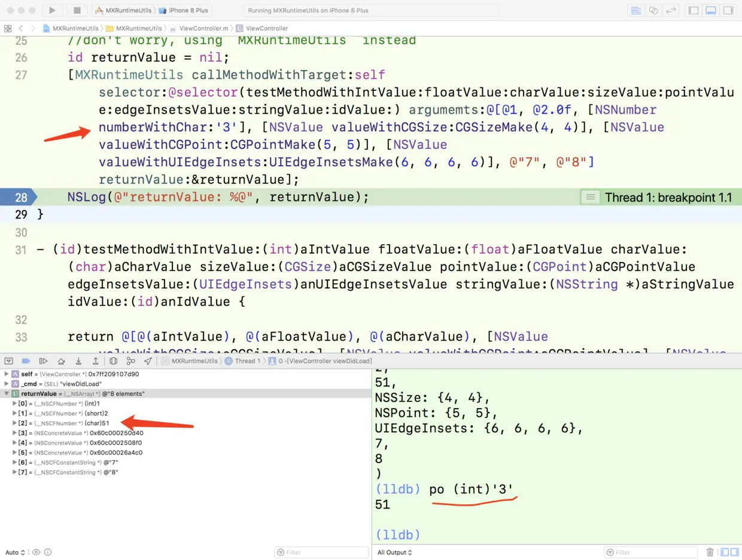Click the Run (play) button
This screenshot has height=560, width=742.
tap(52, 10)
